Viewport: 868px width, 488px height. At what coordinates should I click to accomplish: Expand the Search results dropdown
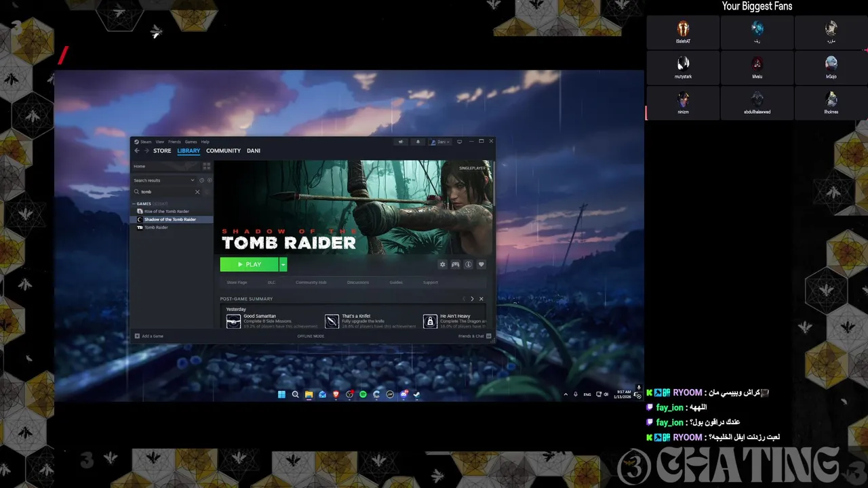pos(163,180)
